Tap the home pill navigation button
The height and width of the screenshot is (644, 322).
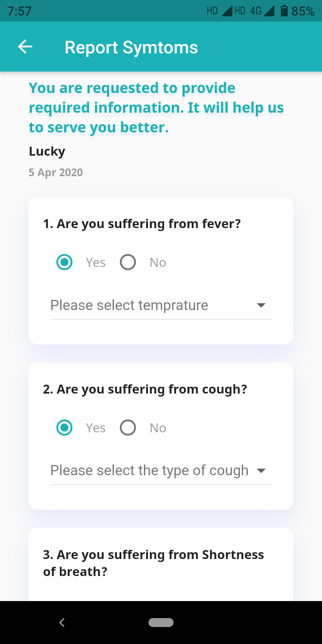[x=161, y=623]
